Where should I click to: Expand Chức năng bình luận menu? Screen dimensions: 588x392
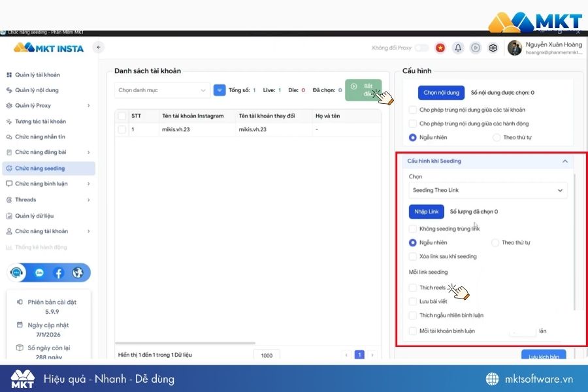click(x=48, y=184)
